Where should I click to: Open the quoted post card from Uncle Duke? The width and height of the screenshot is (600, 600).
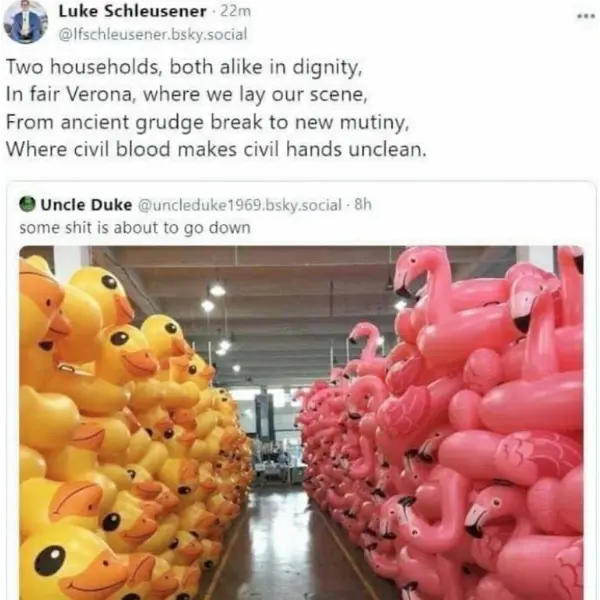[x=301, y=391]
